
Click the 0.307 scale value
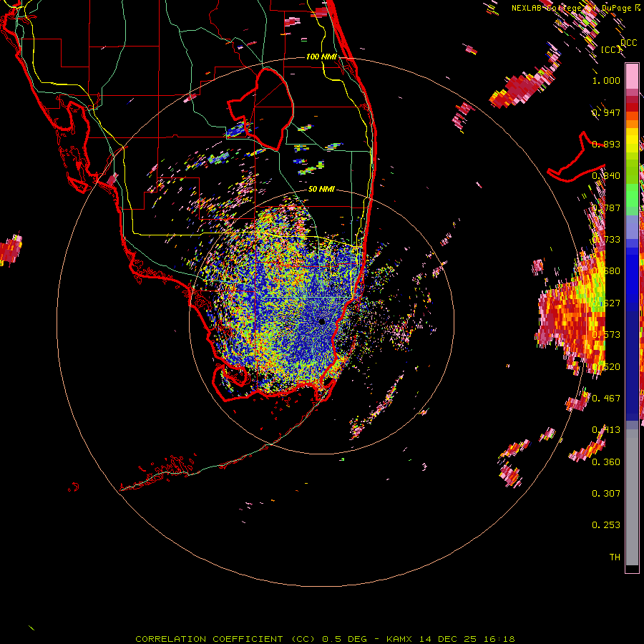pyautogui.click(x=606, y=493)
